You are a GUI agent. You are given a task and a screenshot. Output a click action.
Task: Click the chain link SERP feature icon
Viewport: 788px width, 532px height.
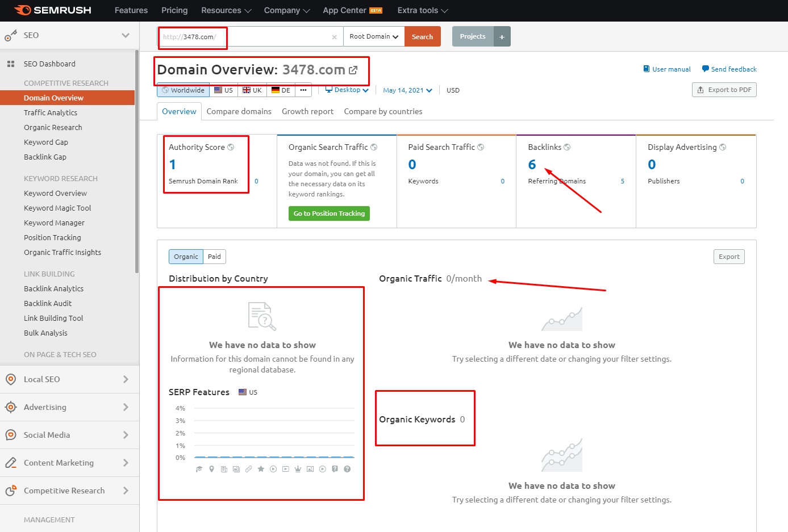[248, 469]
